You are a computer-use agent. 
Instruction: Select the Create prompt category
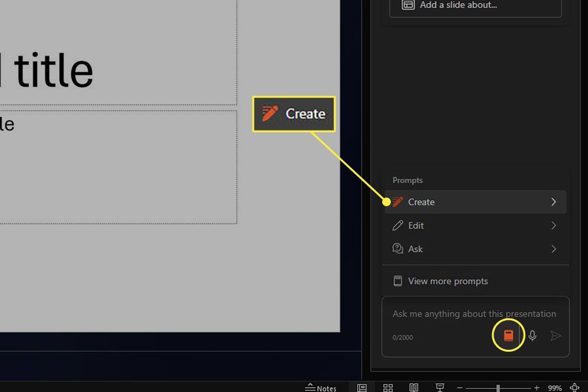[x=421, y=202]
